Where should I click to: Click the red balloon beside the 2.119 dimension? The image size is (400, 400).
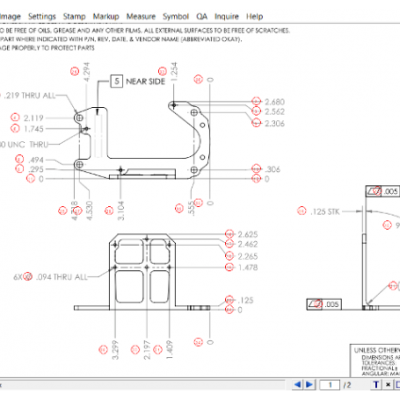pos(15,117)
